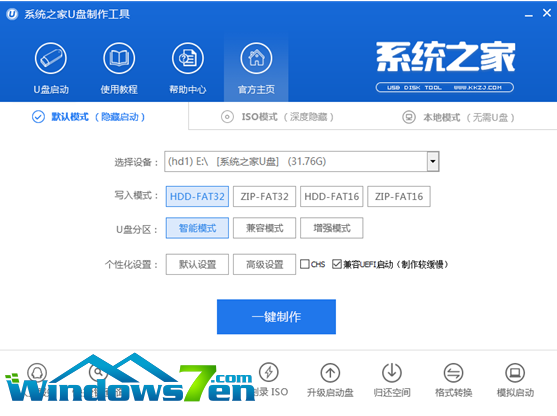Viewport: 557px width, 416px height.
Task: Choose 增强模式 partition option
Action: click(331, 228)
